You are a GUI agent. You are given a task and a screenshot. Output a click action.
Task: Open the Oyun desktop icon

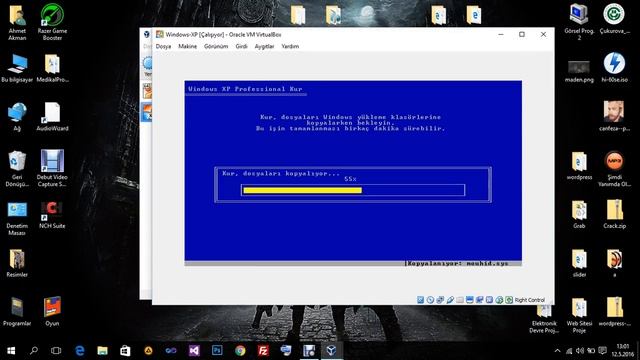[x=52, y=312]
